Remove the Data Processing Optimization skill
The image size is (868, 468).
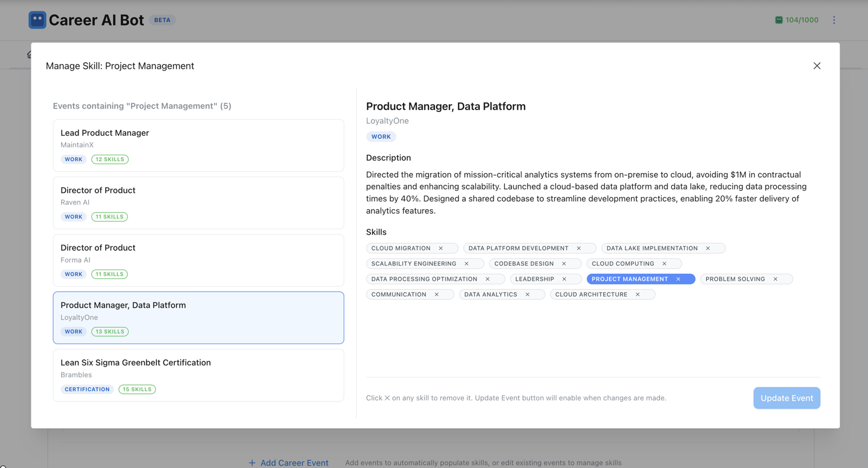point(488,279)
